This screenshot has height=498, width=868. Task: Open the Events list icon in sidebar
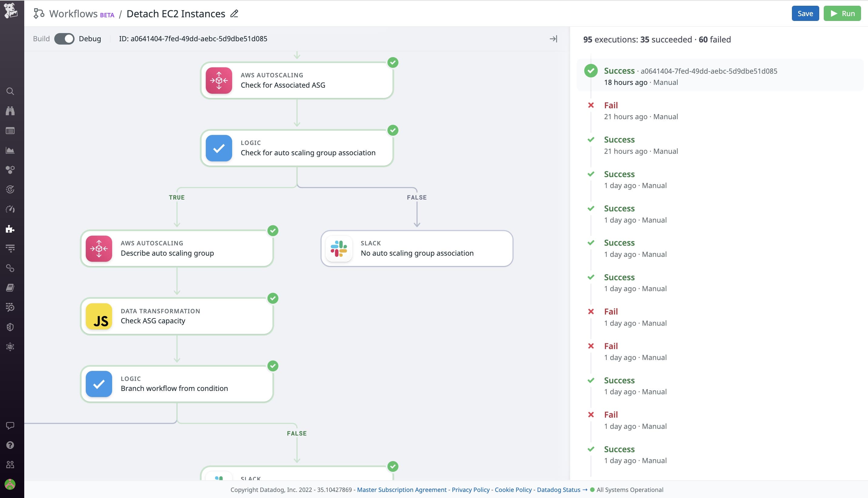10,130
